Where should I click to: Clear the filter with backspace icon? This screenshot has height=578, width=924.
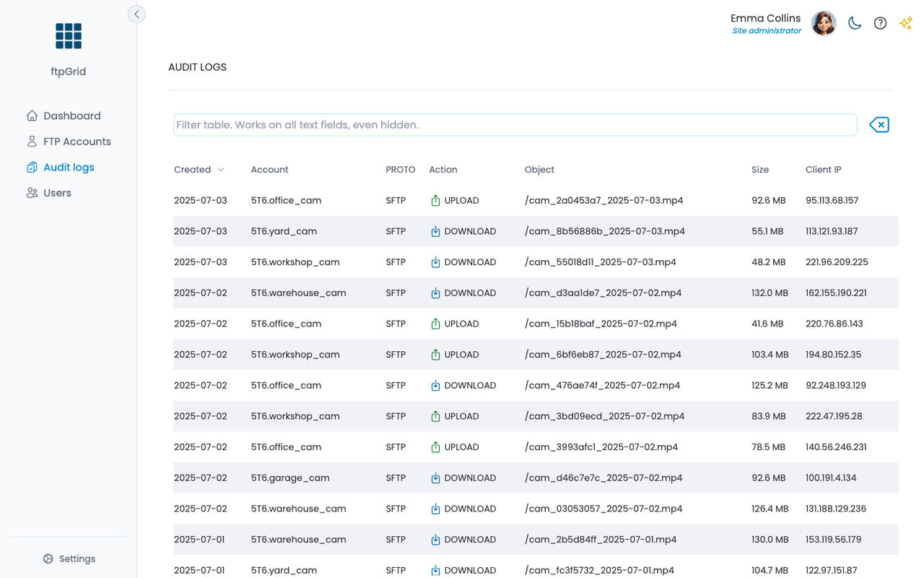pyautogui.click(x=879, y=125)
